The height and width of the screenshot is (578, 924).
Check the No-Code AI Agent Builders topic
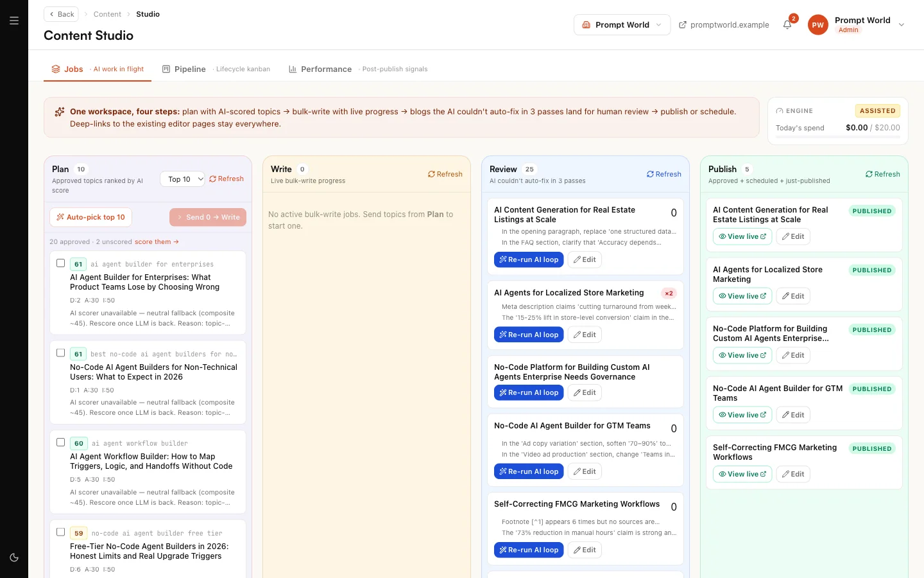[x=60, y=353]
